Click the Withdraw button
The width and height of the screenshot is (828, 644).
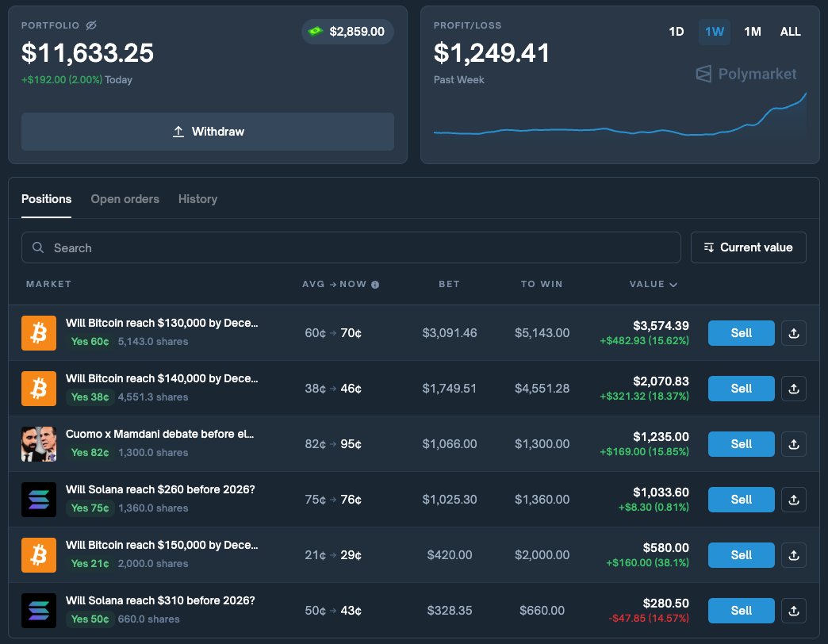tap(208, 132)
